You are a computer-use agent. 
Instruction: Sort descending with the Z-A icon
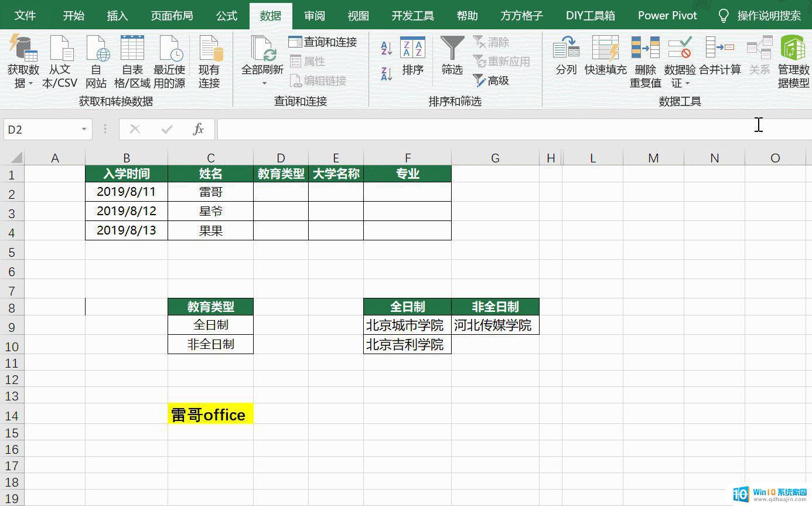point(387,74)
